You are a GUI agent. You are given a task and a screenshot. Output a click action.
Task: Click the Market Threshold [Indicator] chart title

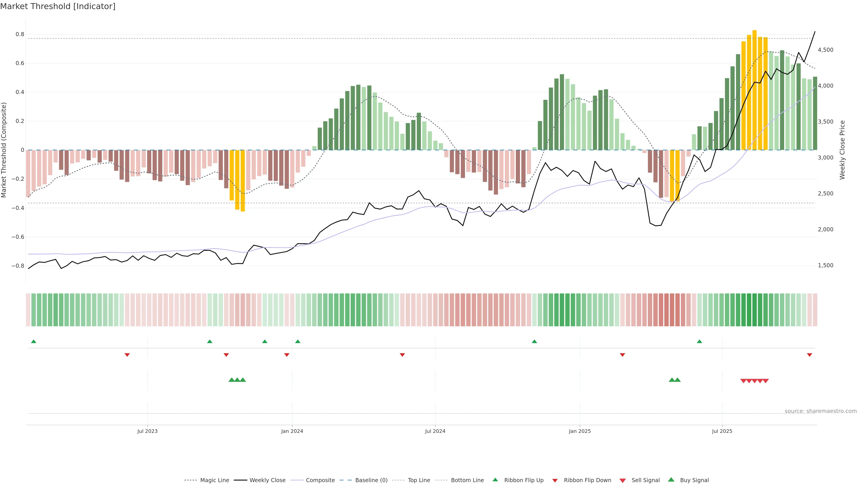[x=58, y=6]
